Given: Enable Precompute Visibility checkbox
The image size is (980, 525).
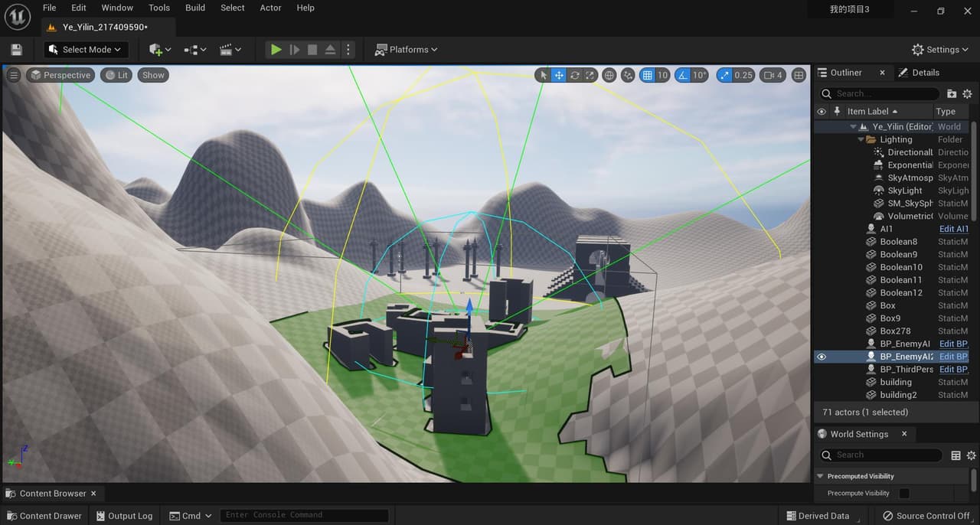Looking at the screenshot, I should (x=904, y=494).
